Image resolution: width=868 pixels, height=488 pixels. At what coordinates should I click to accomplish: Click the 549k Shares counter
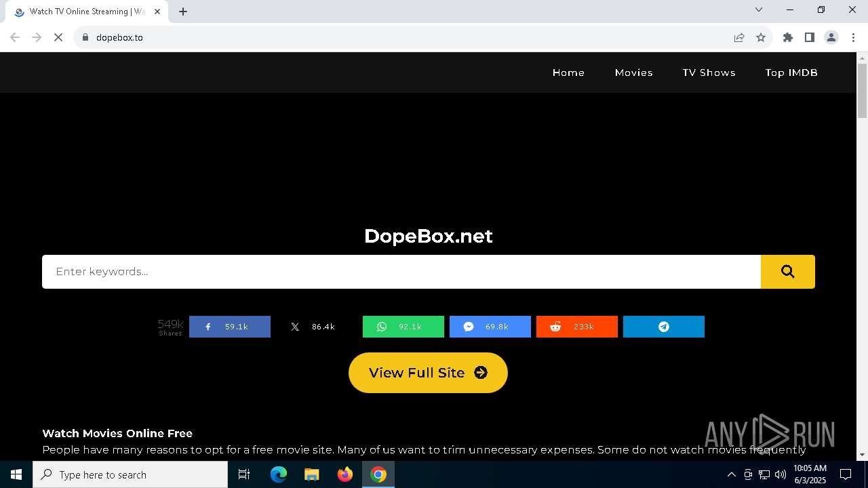(170, 327)
